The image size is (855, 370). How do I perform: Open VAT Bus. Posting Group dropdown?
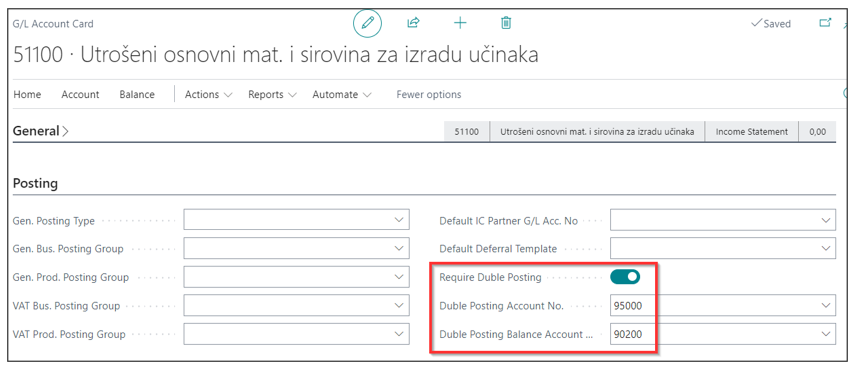[x=399, y=305]
